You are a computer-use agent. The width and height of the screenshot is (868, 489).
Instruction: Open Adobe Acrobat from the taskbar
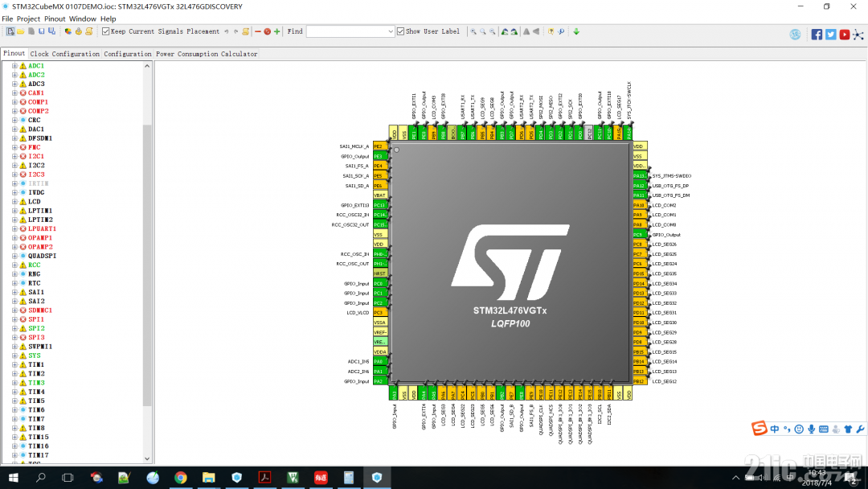point(264,478)
